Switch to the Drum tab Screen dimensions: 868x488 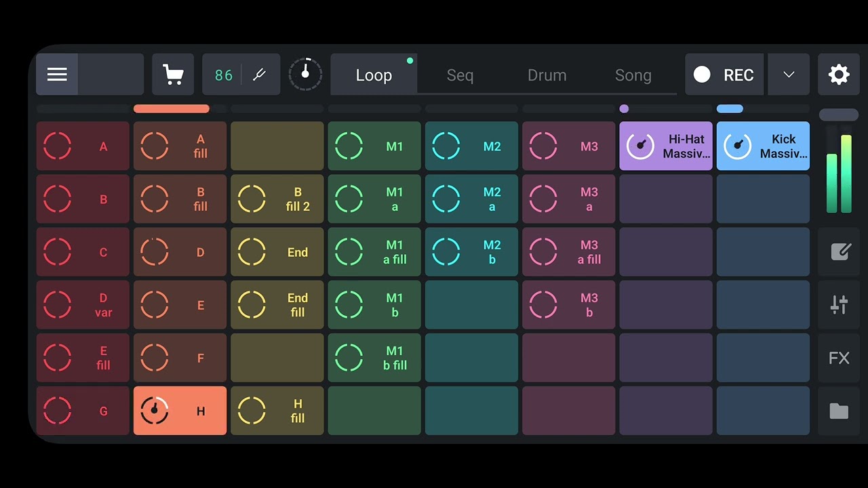(547, 75)
